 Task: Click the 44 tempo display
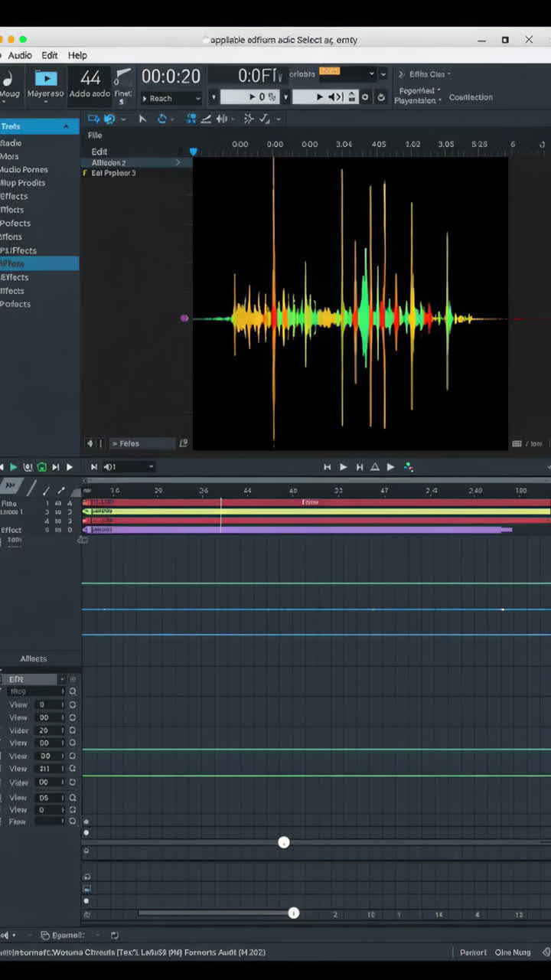coord(90,78)
